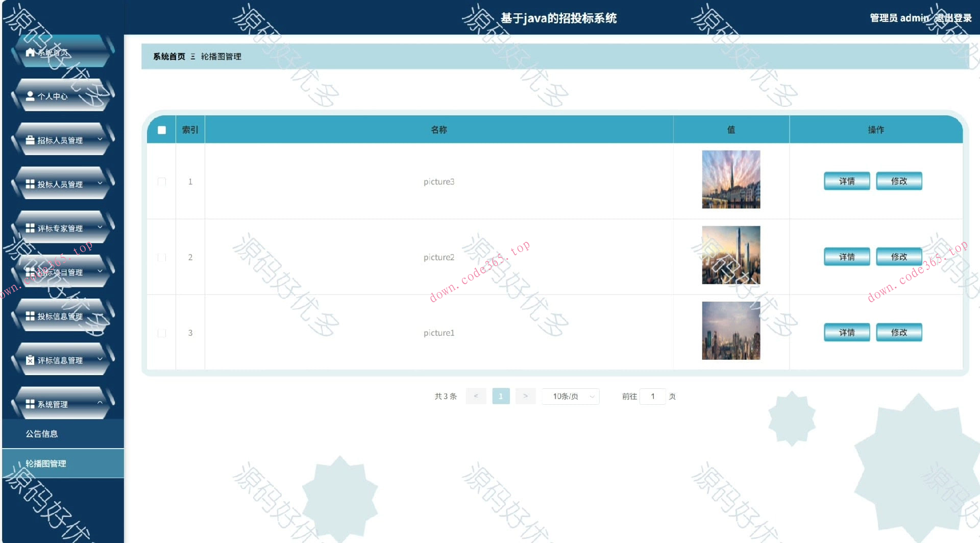Check the select-all checkbox in table header
Viewport: 980px width, 543px height.
click(x=161, y=130)
